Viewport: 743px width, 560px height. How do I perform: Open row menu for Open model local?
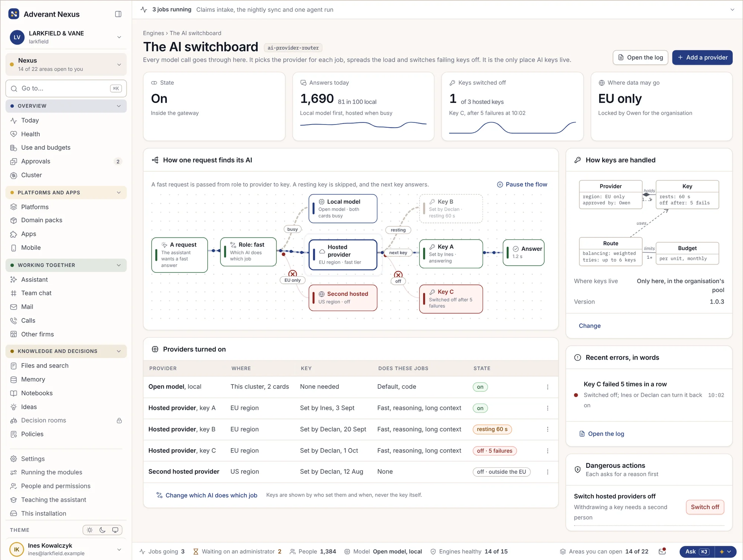pyautogui.click(x=547, y=387)
